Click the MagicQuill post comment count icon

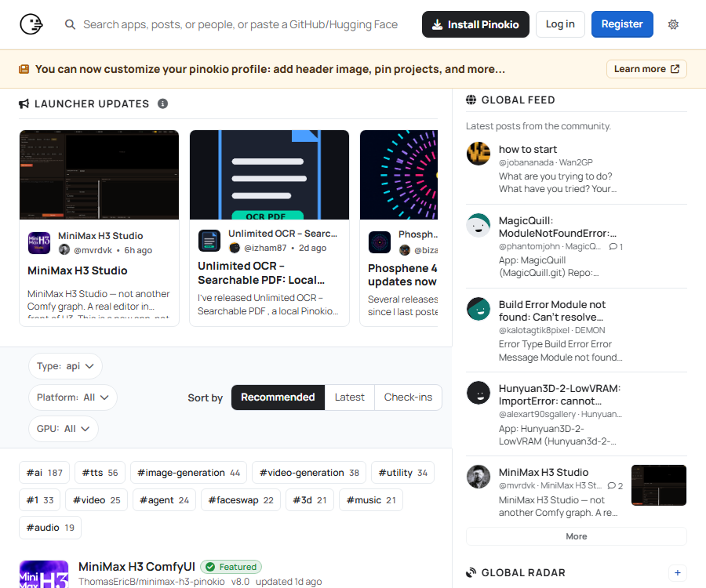pos(613,246)
